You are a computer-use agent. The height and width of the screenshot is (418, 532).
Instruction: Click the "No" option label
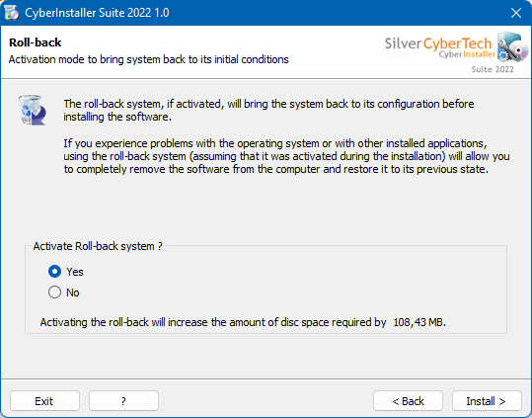coord(73,293)
